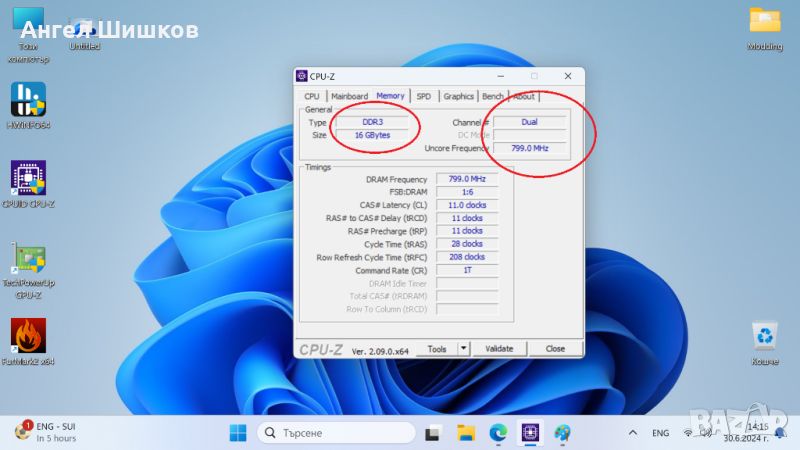Open File Explorer from the taskbar
The width and height of the screenshot is (800, 450).
pos(465,433)
